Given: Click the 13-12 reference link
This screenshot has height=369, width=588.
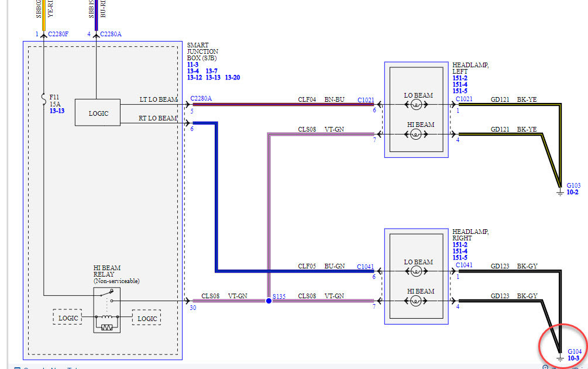Looking at the screenshot, I should tap(195, 78).
